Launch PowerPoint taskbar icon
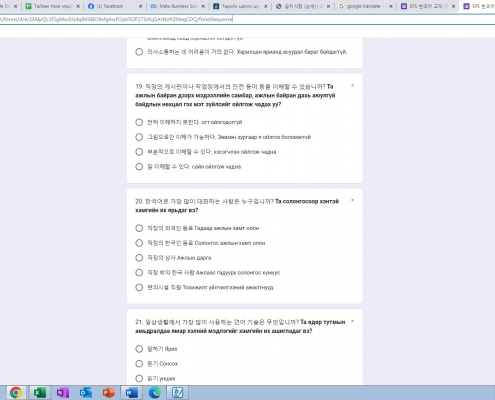Screen dimensions: 495x400 (x=109, y=392)
